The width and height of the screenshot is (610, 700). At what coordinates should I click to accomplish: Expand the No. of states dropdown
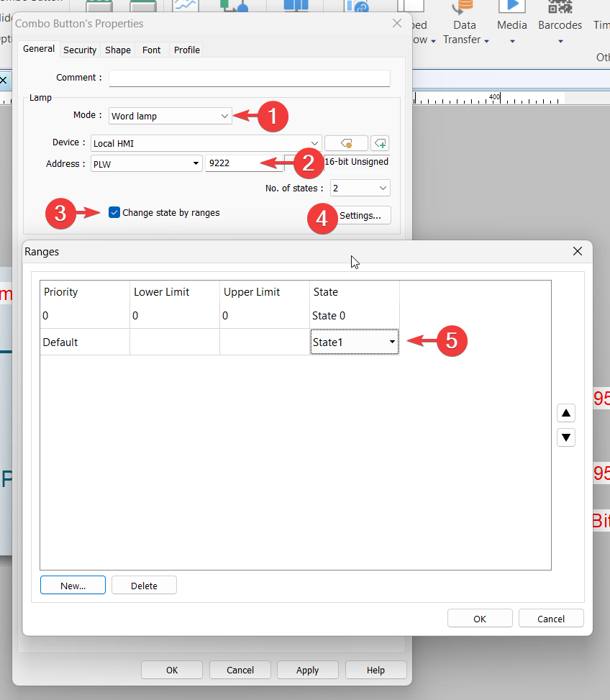[360, 188]
